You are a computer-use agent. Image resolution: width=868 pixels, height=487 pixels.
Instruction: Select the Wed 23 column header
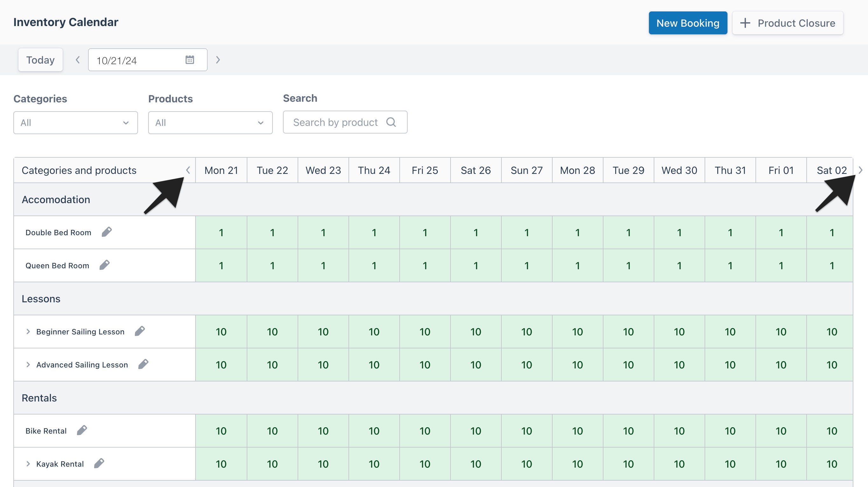[323, 170]
